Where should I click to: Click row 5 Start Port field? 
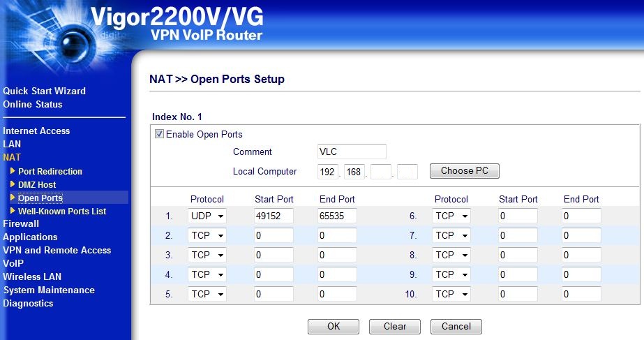274,294
